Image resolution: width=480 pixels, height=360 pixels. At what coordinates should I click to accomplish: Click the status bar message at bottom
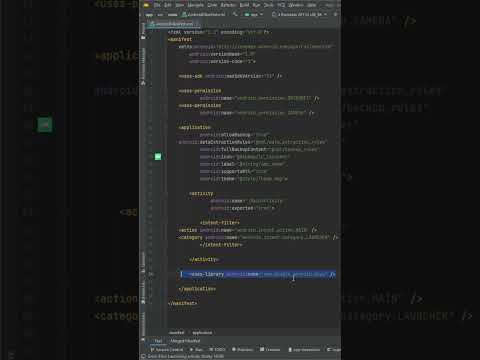tap(186, 356)
